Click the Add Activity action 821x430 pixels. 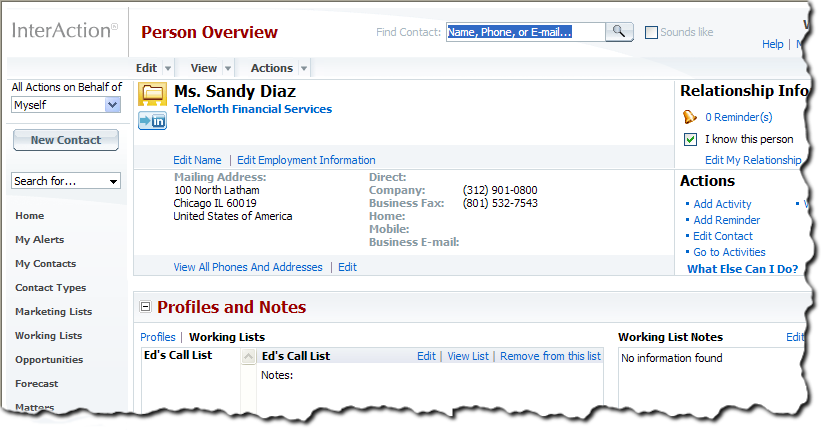[722, 204]
